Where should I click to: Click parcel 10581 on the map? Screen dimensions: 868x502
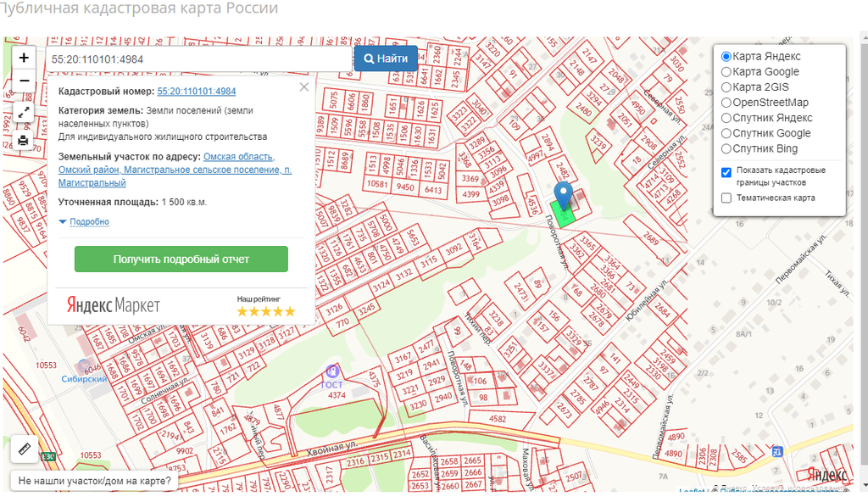377,184
